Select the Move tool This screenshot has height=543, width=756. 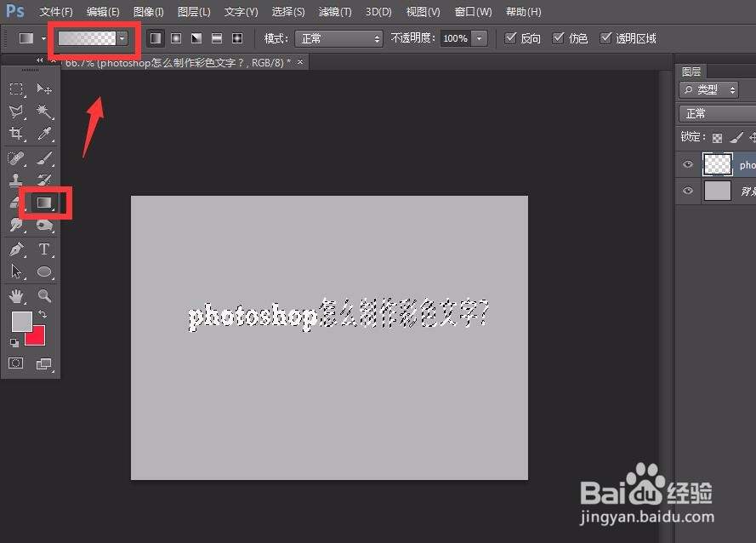pyautogui.click(x=44, y=89)
